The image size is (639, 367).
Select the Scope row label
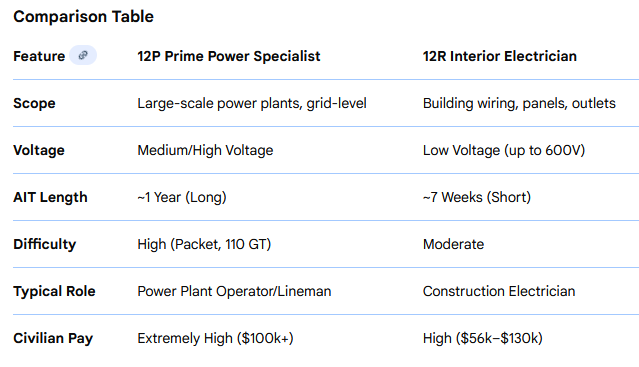[x=34, y=103]
